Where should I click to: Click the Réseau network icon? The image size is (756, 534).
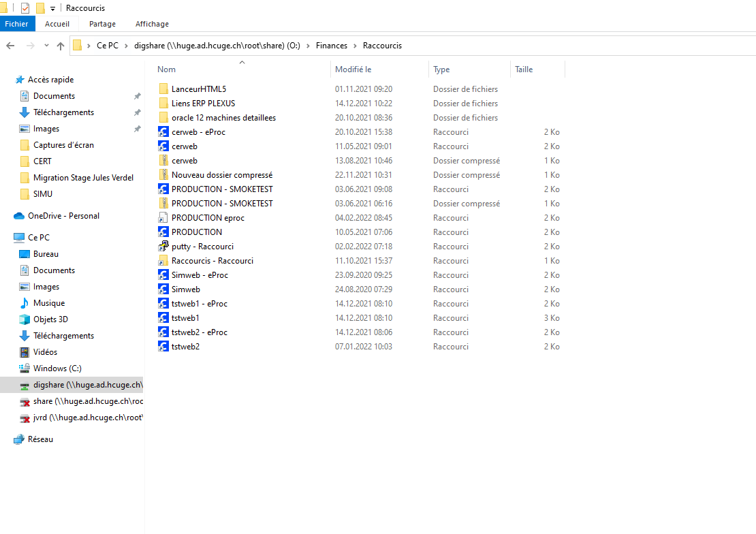point(19,439)
